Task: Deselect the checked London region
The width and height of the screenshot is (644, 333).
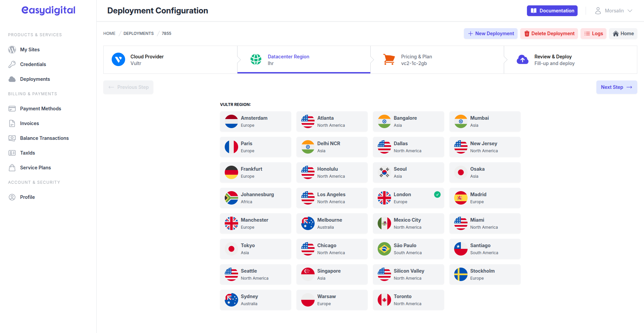Action: click(x=408, y=198)
